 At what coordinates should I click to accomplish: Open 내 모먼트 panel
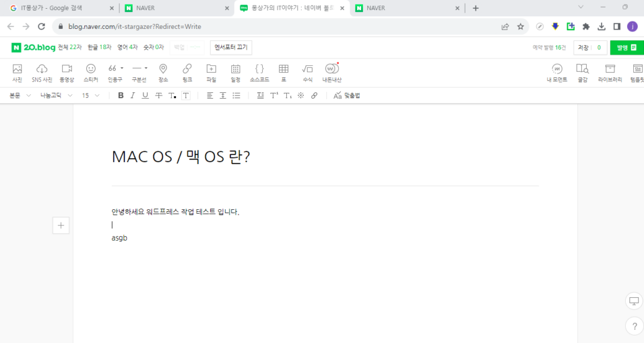pyautogui.click(x=557, y=73)
